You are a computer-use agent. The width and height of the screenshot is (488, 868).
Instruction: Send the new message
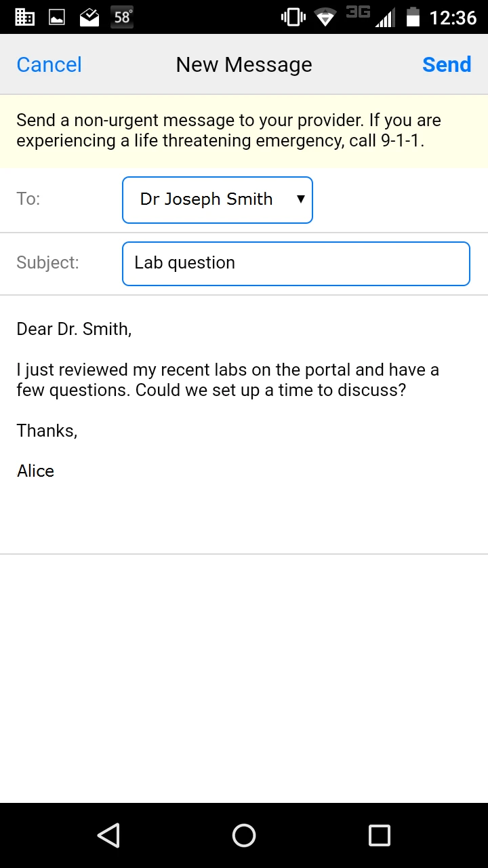[x=446, y=64]
